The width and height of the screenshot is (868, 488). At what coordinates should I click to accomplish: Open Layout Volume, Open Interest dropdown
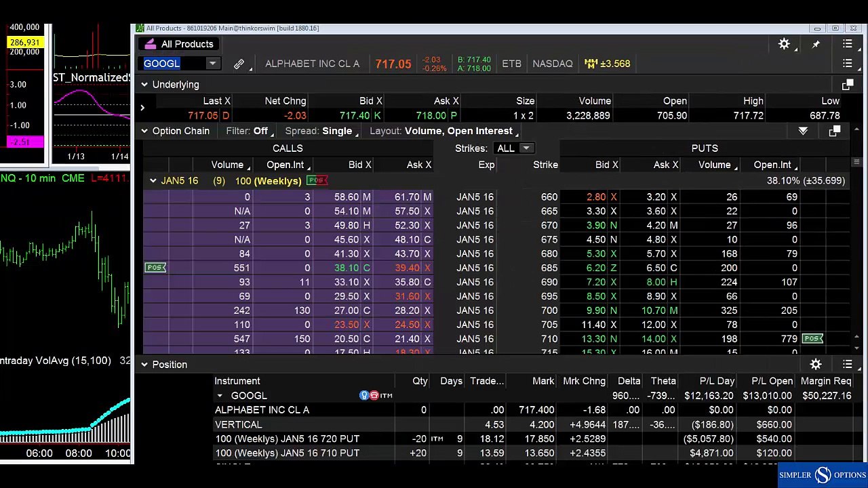tap(445, 131)
